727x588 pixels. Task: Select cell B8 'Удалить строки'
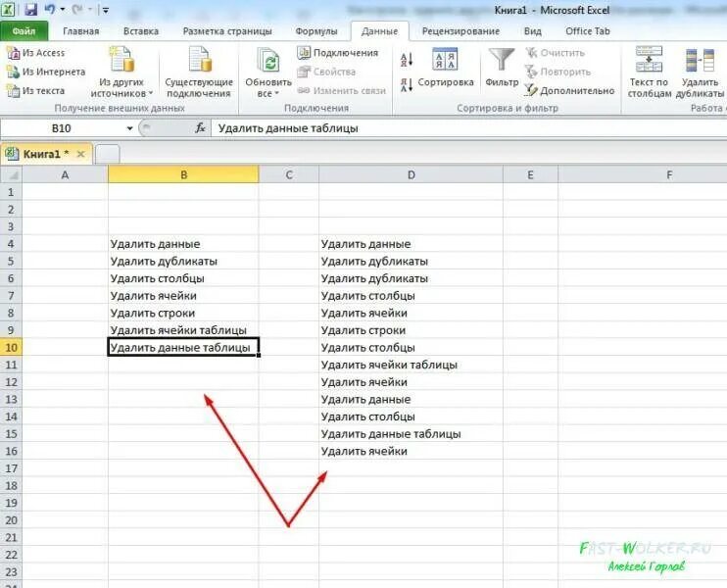pos(183,313)
